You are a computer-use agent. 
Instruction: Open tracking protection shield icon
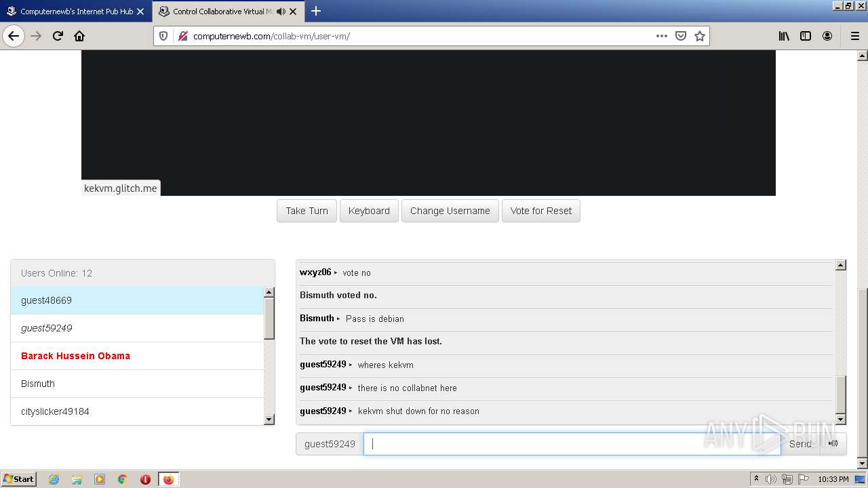click(163, 36)
